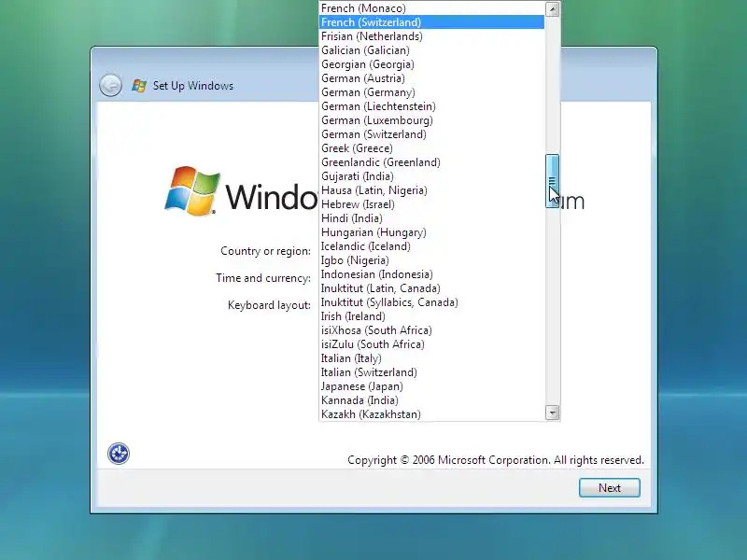The height and width of the screenshot is (560, 747).
Task: Choose Irish (Ireland)
Action: [x=431, y=316]
